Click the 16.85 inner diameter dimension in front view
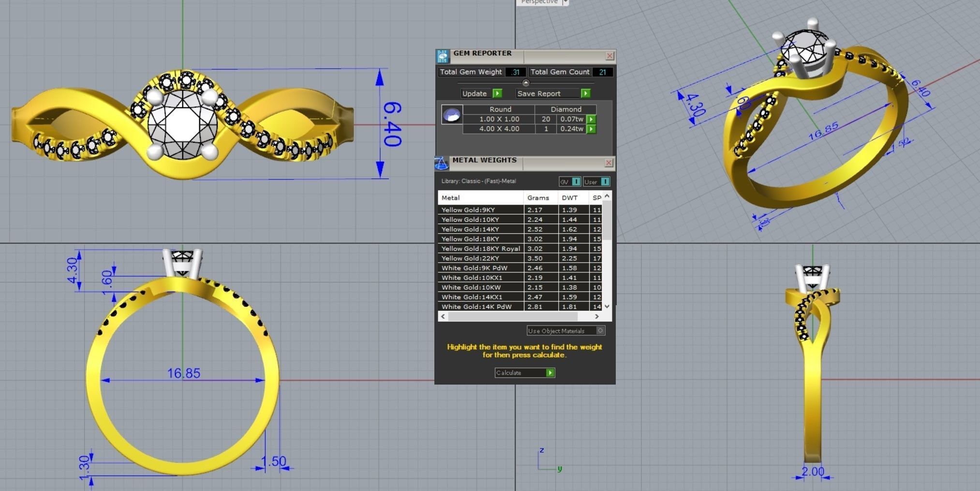The image size is (980, 491). pos(184,373)
